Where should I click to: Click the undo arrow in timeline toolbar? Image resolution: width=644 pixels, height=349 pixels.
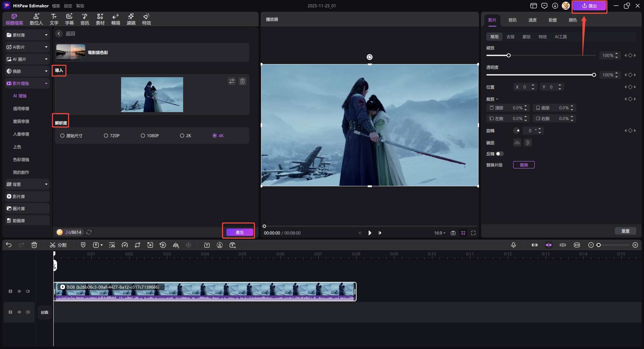[9, 245]
